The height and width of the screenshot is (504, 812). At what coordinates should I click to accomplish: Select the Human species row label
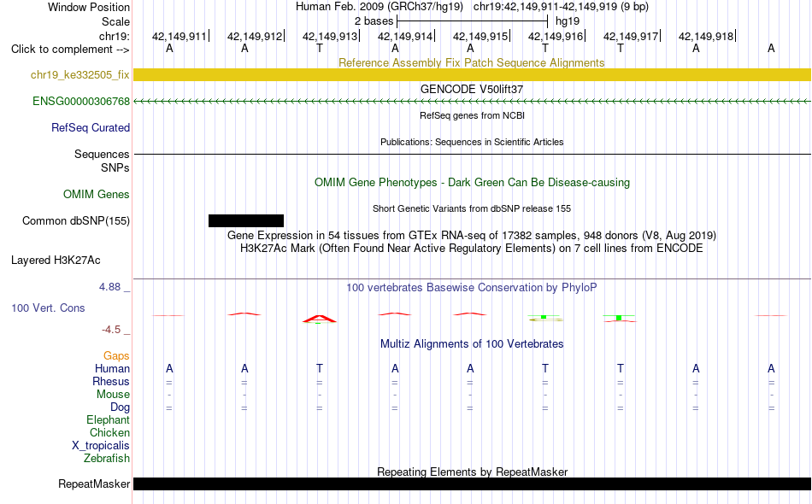[x=112, y=368]
